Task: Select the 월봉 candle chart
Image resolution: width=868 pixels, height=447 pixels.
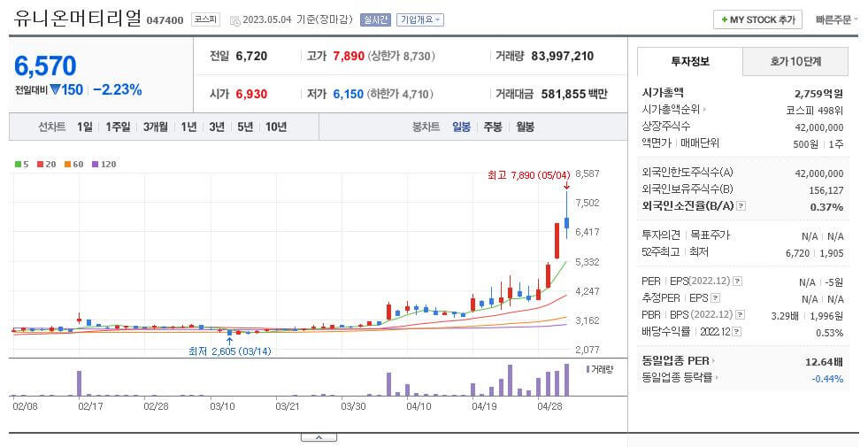Action: pos(525,127)
